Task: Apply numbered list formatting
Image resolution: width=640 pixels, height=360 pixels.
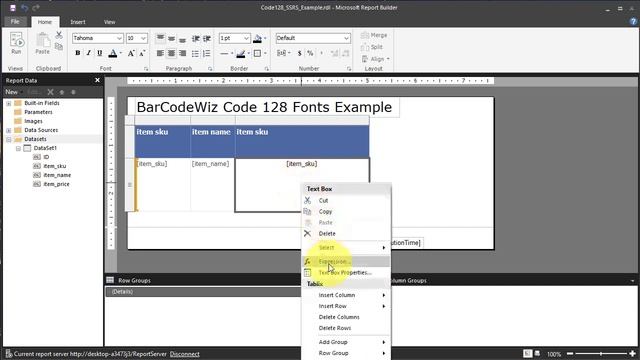Action: [x=207, y=53]
